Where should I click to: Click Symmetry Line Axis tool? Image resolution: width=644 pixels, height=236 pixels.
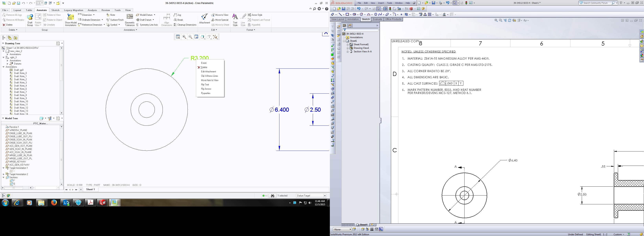click(147, 25)
